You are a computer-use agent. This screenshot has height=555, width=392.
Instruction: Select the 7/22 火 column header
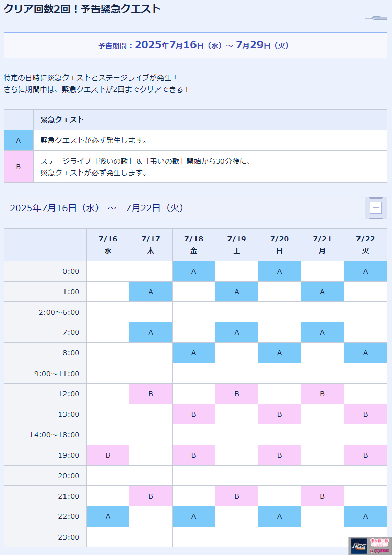(365, 244)
